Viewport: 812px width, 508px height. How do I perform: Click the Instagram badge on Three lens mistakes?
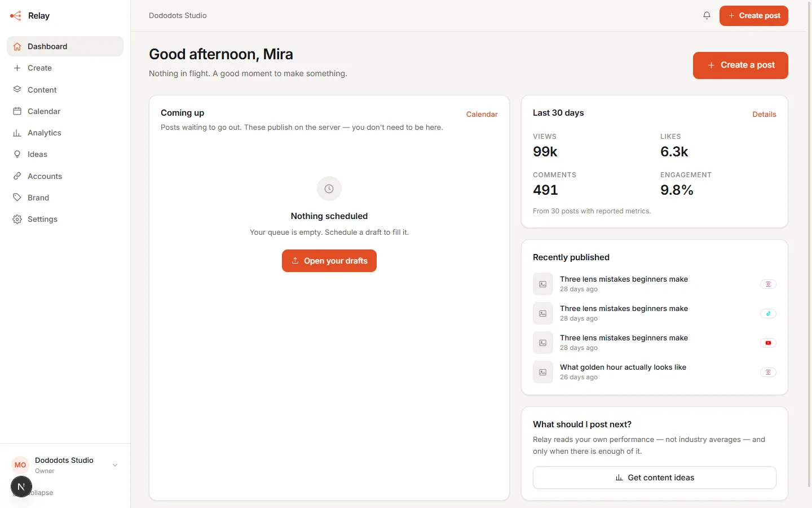768,284
